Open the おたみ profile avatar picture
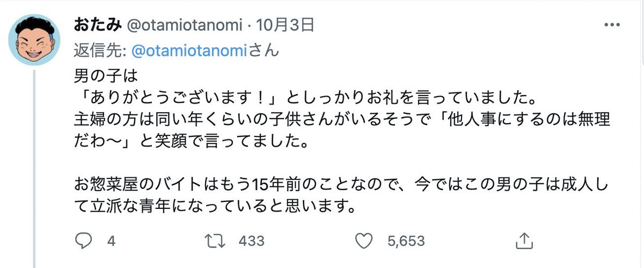Viewport: 644px width, 268px height. (x=35, y=39)
